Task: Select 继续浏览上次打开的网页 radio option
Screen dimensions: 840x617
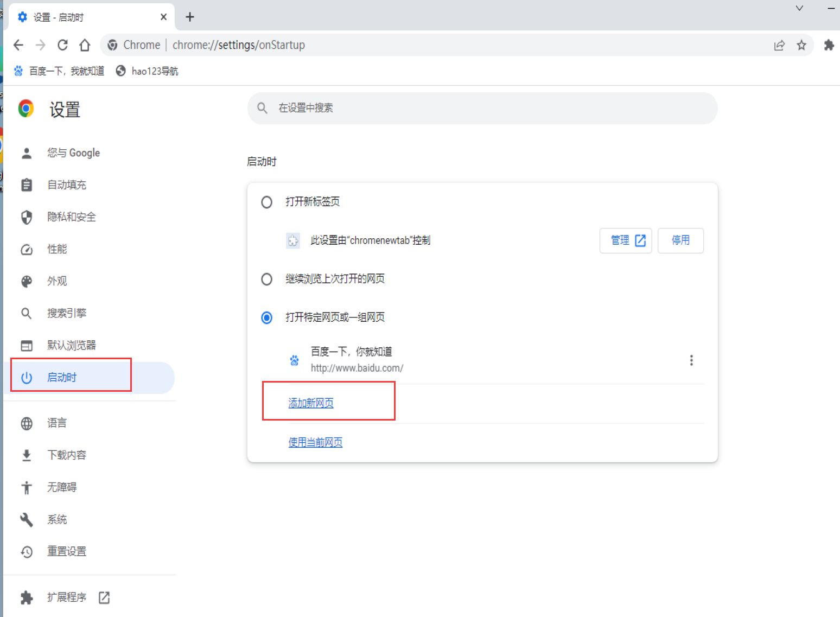Action: tap(266, 279)
